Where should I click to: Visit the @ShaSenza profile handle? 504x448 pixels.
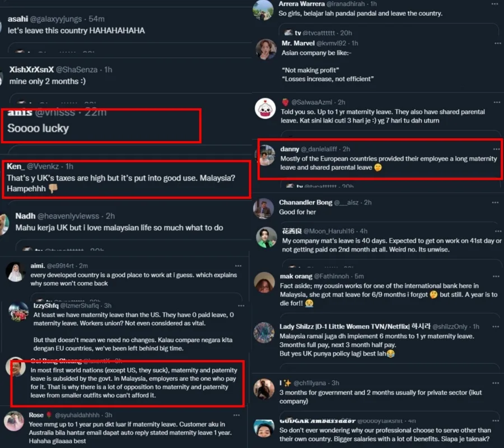point(77,70)
